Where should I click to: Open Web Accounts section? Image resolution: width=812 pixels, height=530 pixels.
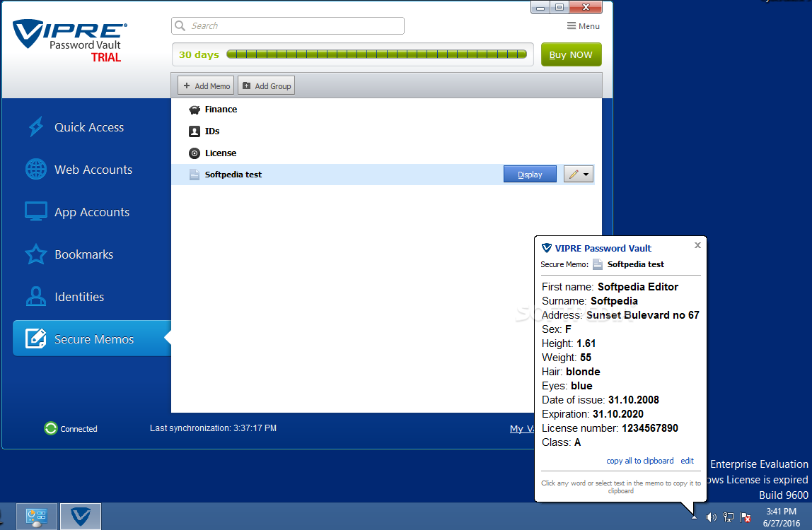(x=93, y=170)
